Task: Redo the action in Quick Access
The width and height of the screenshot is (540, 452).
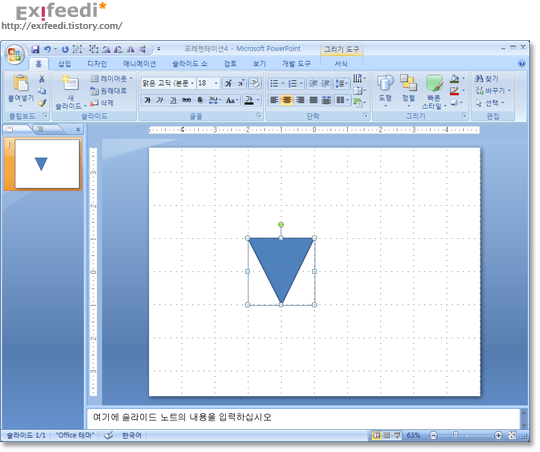Action: tap(65, 50)
